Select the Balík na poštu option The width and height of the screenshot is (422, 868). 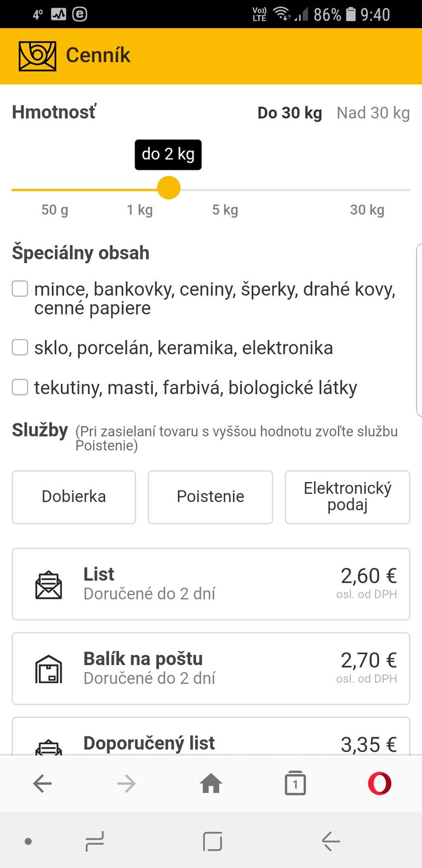point(211,668)
